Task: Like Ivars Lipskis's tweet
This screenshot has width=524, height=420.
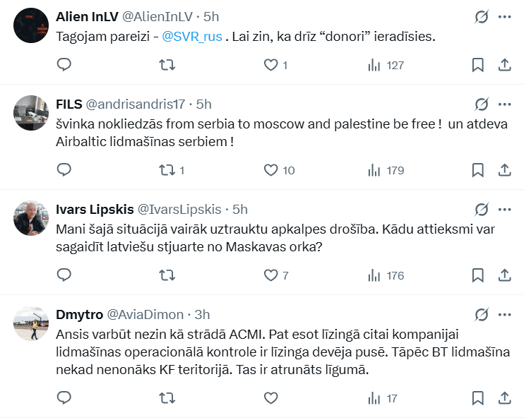Action: 270,275
